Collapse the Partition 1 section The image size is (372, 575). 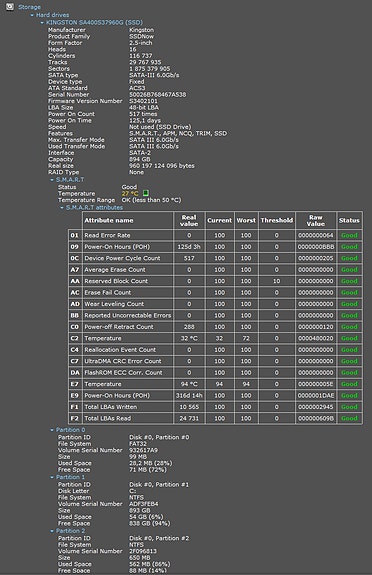(52, 477)
